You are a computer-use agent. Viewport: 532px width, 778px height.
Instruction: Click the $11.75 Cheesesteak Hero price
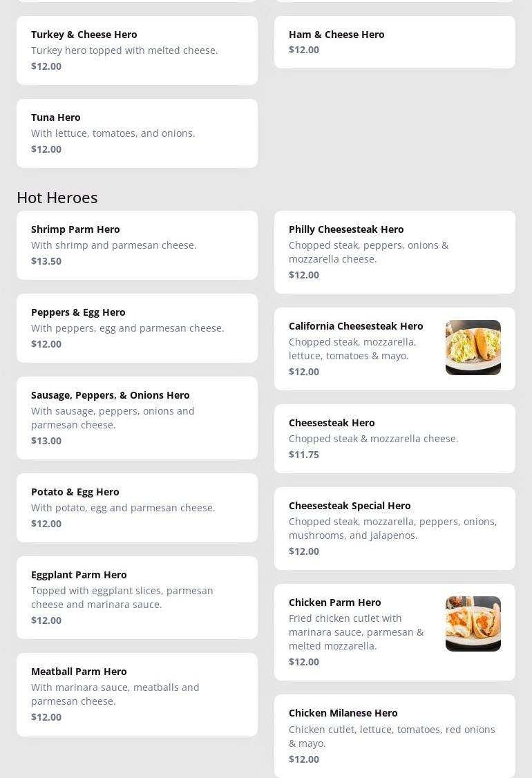click(304, 455)
